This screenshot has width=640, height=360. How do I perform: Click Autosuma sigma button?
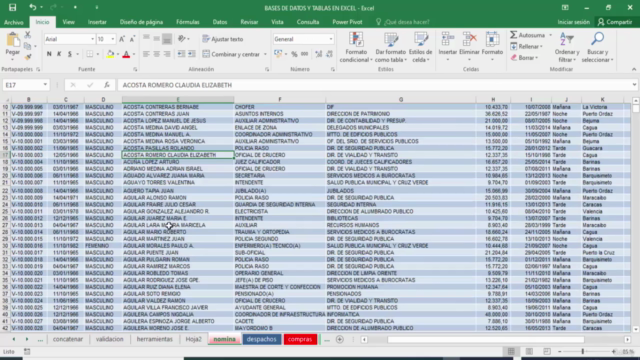click(x=527, y=35)
